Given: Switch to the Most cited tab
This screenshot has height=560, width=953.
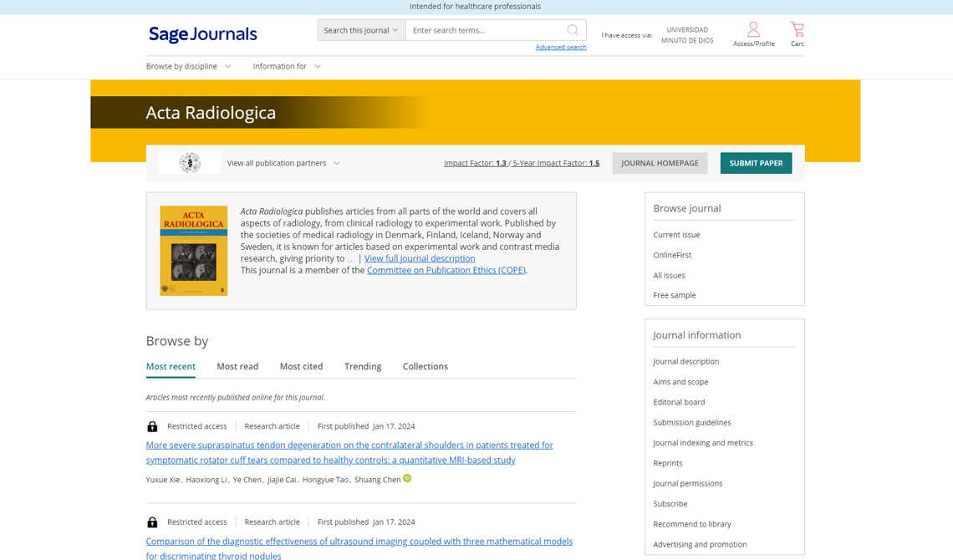Looking at the screenshot, I should click(302, 366).
